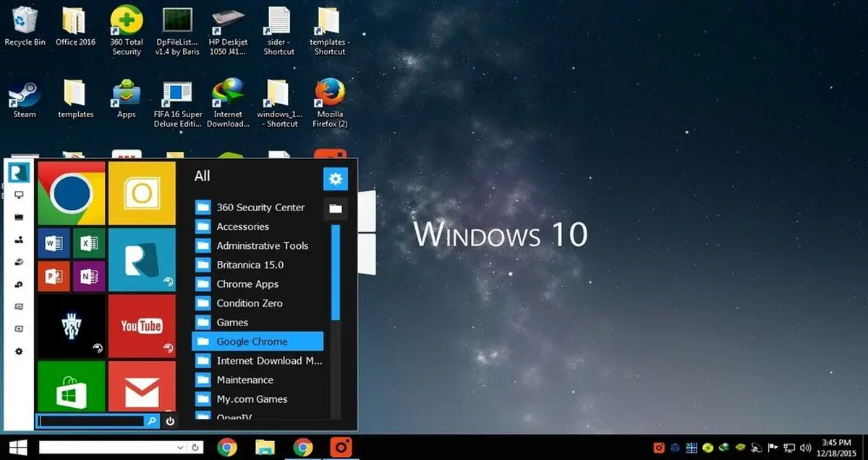Open the templates folder next to Steam
The image size is (868, 460).
75,99
